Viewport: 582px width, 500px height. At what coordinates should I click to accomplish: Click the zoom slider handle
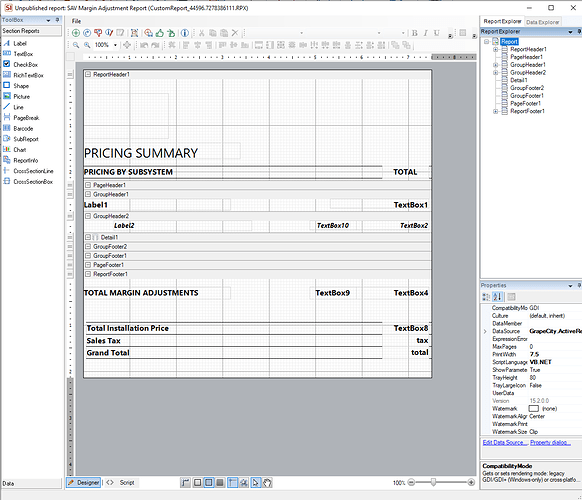point(433,482)
